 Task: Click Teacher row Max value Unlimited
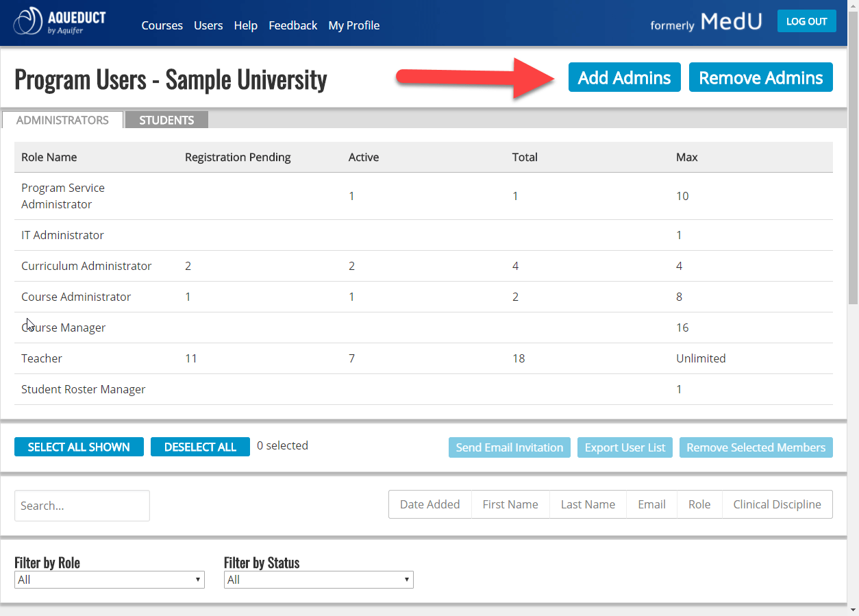point(701,358)
